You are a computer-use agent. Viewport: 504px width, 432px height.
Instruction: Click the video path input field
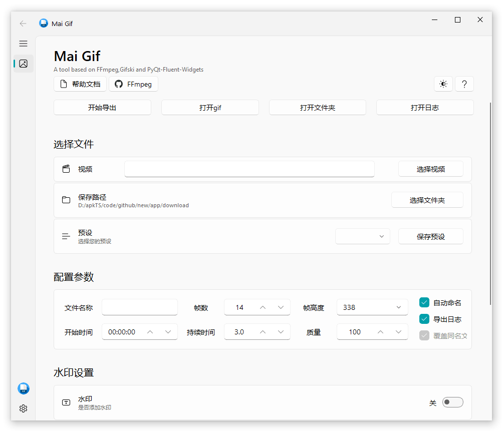click(x=249, y=169)
